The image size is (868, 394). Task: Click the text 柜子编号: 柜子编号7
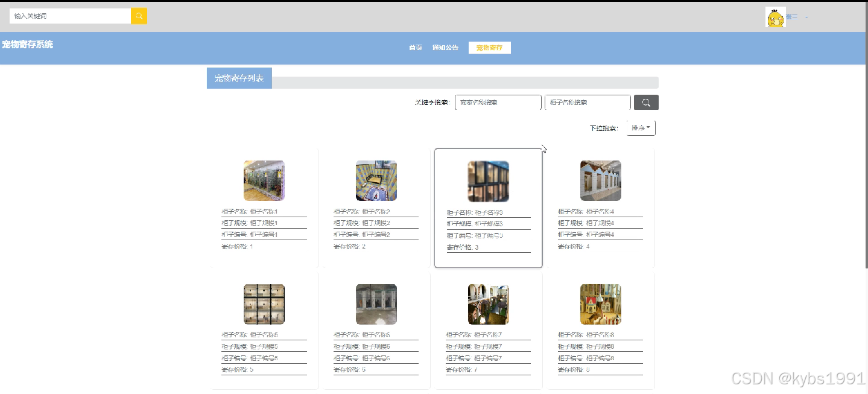point(474,358)
